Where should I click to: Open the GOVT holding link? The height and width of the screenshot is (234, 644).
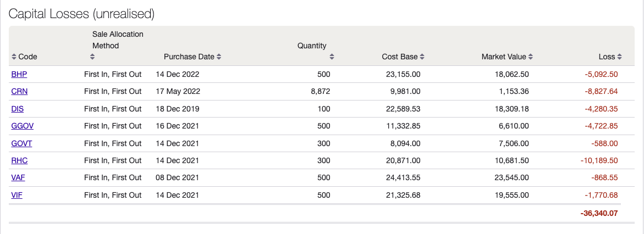tap(21, 143)
